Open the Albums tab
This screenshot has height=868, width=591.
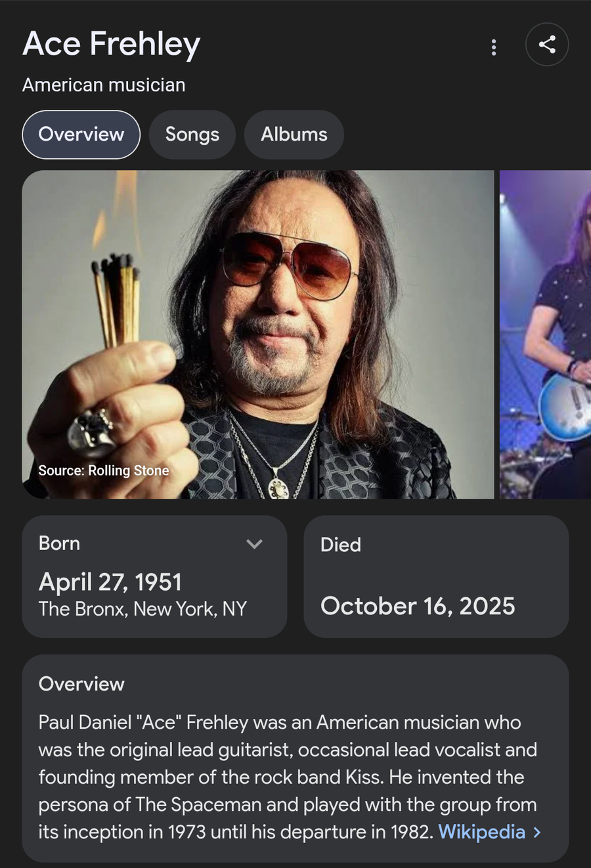[294, 135]
